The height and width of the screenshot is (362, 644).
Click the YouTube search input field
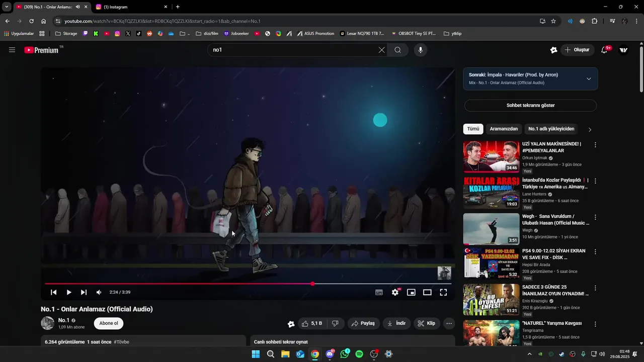pyautogui.click(x=292, y=50)
